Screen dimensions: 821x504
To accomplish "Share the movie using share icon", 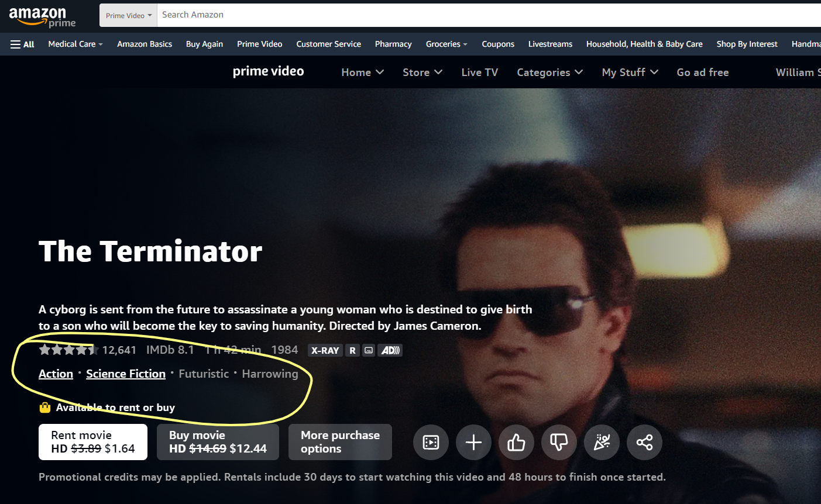I will 644,443.
